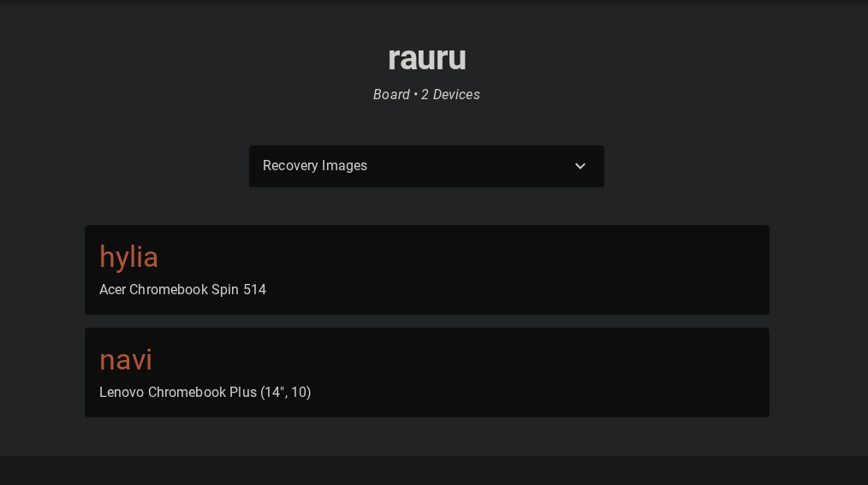Click the chevron arrow in Recovery Images
Screen dimensions: 868x485
[x=580, y=166]
